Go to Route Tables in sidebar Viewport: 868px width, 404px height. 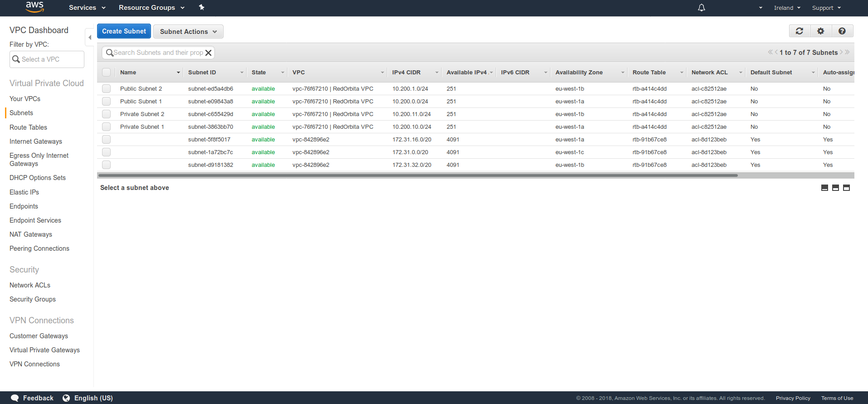pyautogui.click(x=28, y=127)
